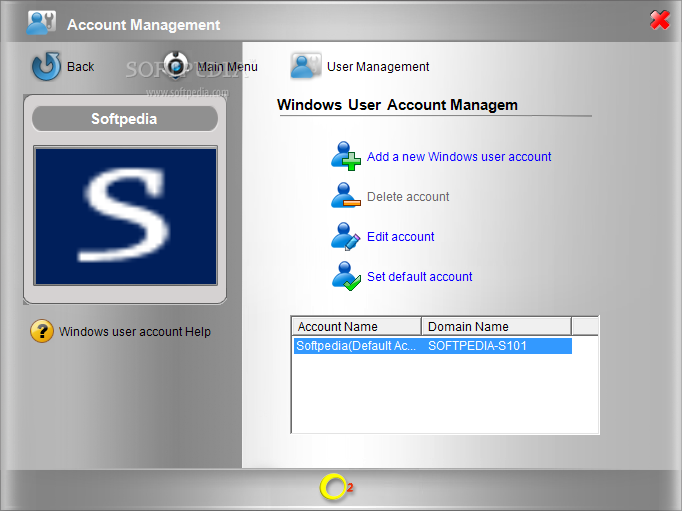Image resolution: width=682 pixels, height=511 pixels.
Task: Close the window with red X
Action: coord(660,20)
